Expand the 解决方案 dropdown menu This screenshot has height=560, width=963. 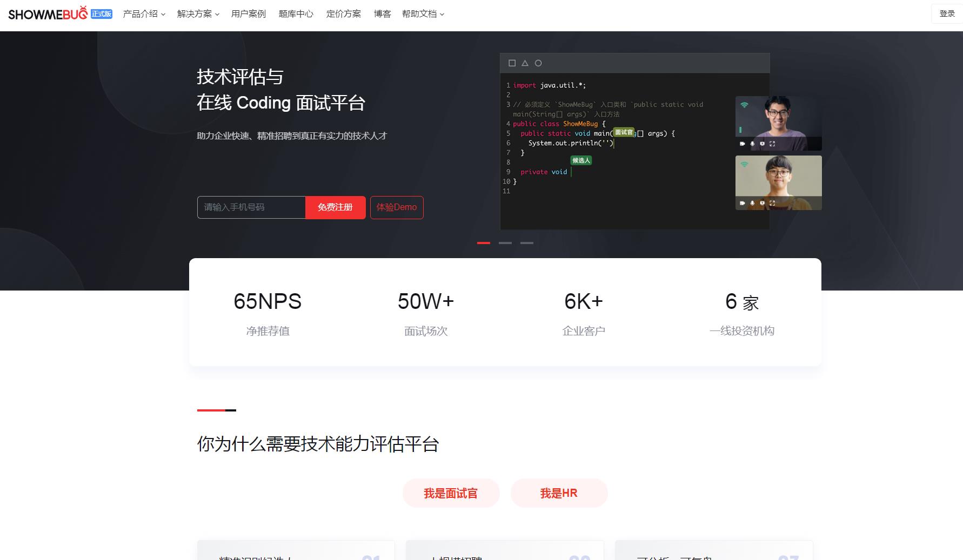click(x=198, y=14)
